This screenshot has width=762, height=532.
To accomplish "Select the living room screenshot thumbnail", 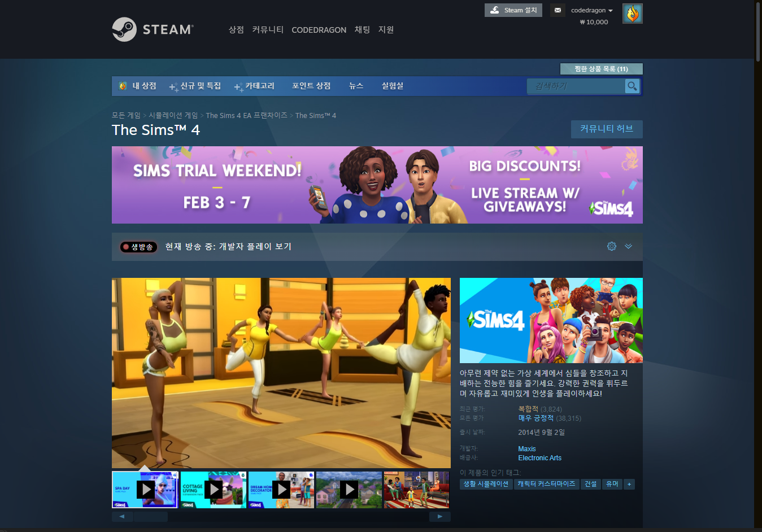I will click(x=416, y=490).
